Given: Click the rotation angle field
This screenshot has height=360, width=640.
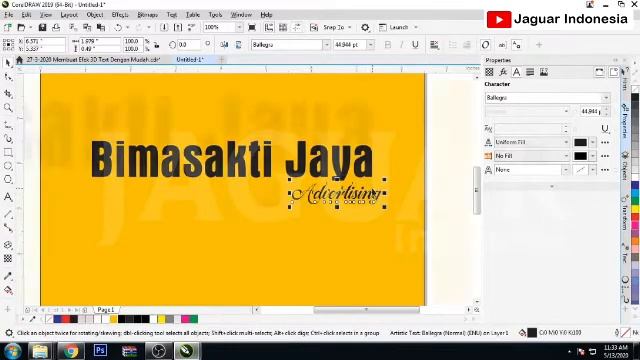Looking at the screenshot, I should [x=188, y=44].
